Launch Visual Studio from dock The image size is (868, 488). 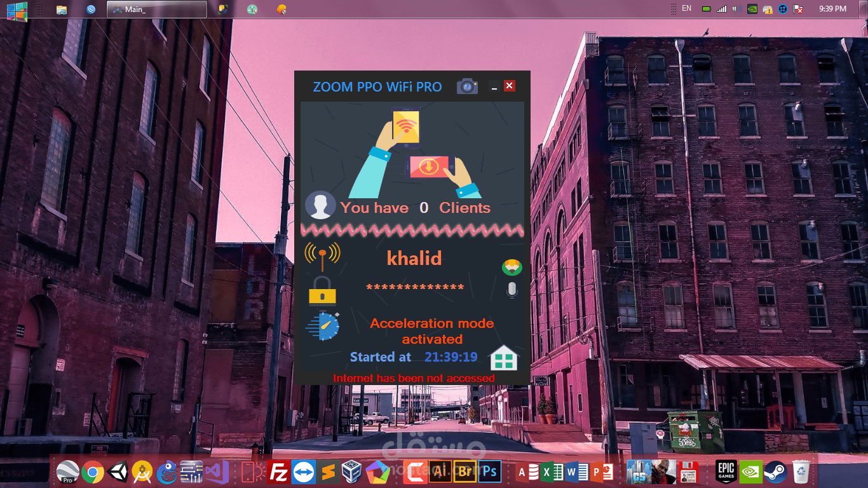pyautogui.click(x=217, y=472)
